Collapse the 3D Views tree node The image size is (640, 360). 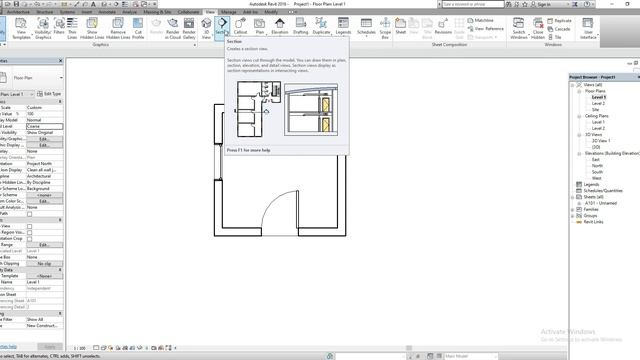tap(579, 135)
